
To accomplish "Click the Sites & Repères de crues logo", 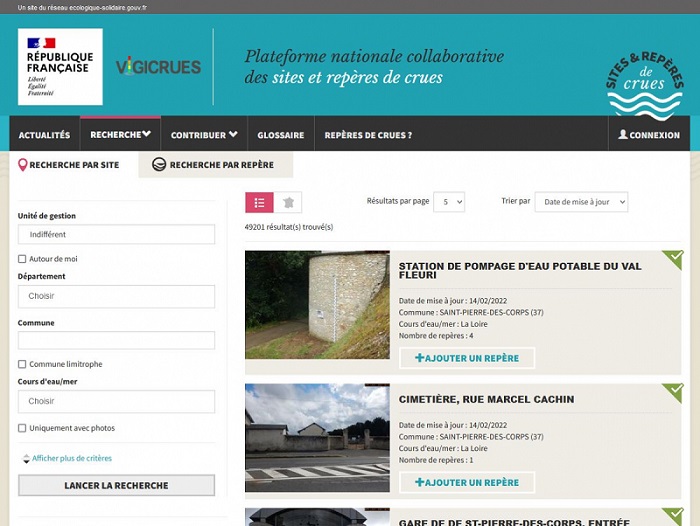I will 644,78.
